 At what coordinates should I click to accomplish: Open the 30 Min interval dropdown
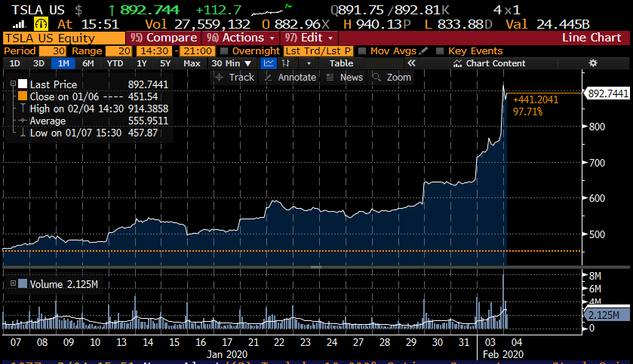pos(232,63)
